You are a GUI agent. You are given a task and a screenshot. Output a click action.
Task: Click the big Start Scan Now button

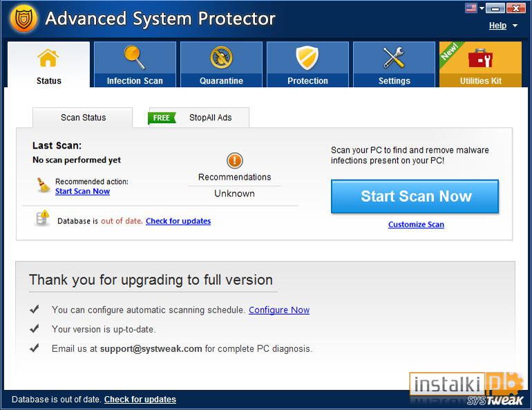pos(415,196)
